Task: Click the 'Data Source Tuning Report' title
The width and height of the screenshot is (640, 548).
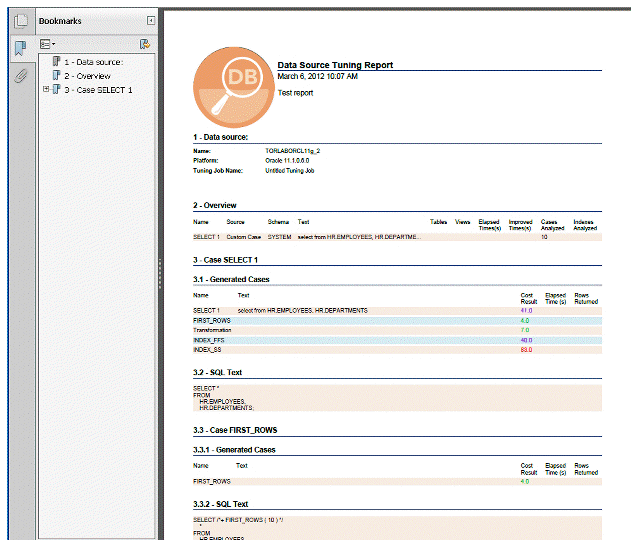Action: (x=335, y=65)
